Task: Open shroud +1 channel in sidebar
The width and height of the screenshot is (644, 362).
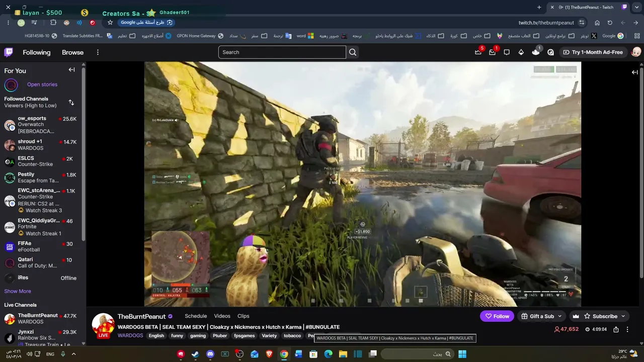Action: 41,145
